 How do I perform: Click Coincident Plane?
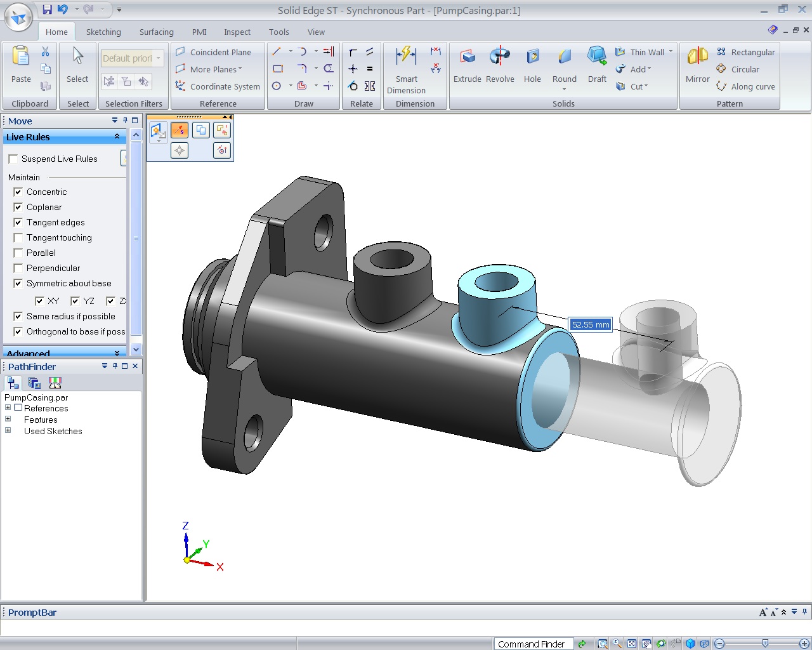213,52
